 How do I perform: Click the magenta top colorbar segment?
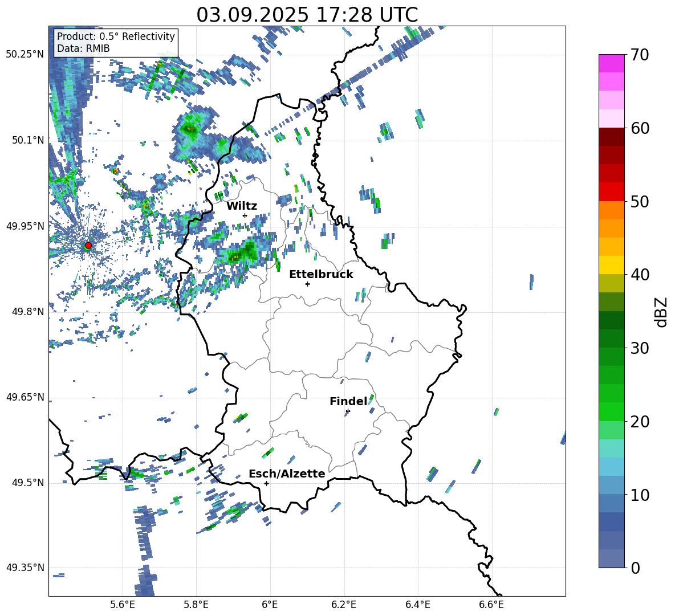[612, 64]
